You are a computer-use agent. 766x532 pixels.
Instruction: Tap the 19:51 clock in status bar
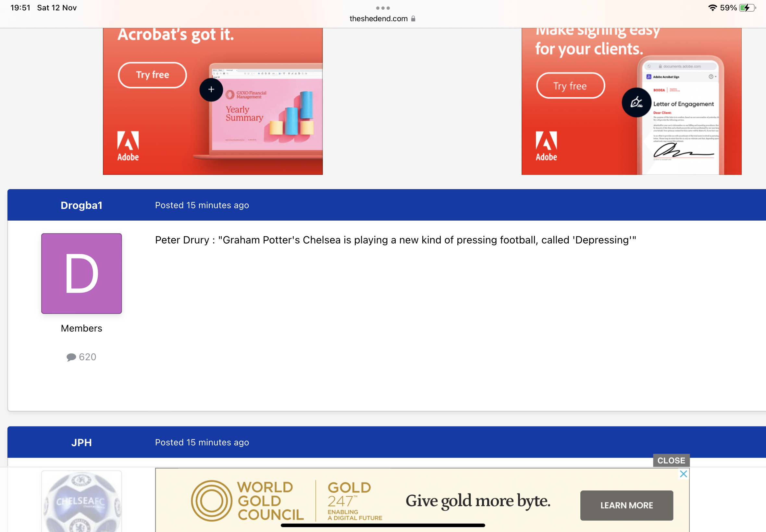pos(20,8)
